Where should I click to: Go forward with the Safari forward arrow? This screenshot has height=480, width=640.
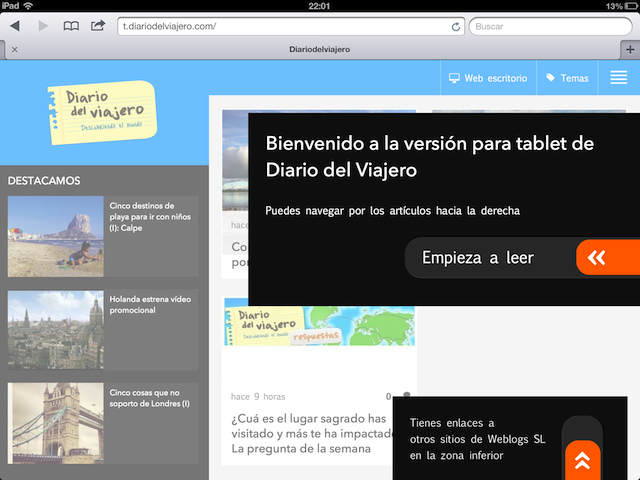point(43,26)
